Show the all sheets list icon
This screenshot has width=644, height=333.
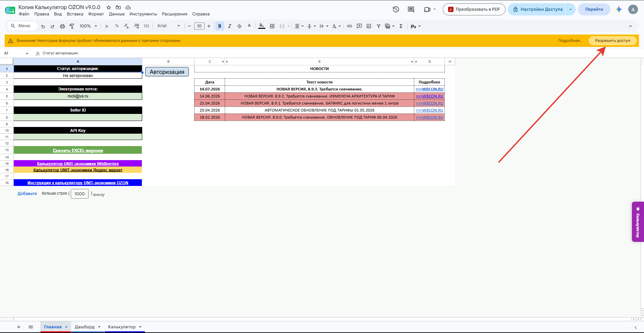point(31,327)
